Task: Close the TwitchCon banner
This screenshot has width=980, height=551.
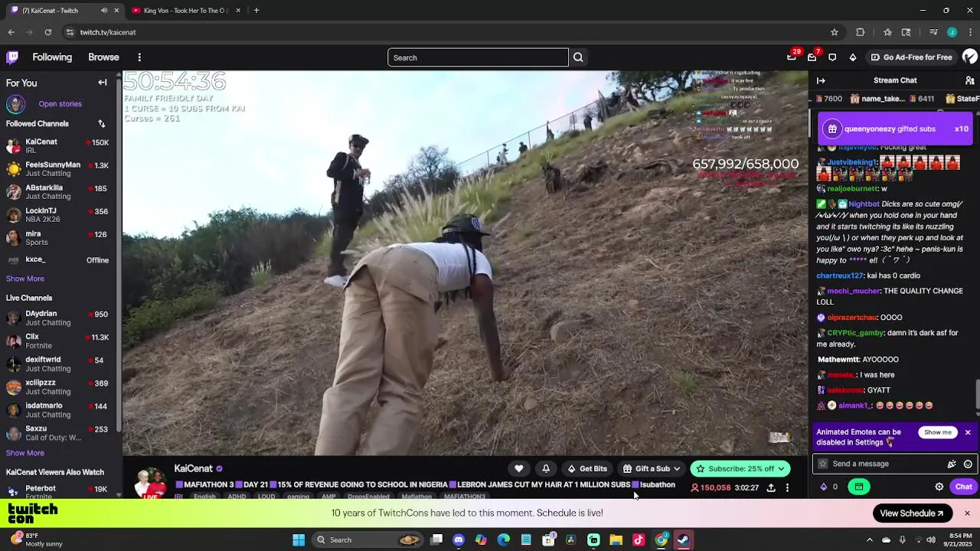Action: point(967,514)
